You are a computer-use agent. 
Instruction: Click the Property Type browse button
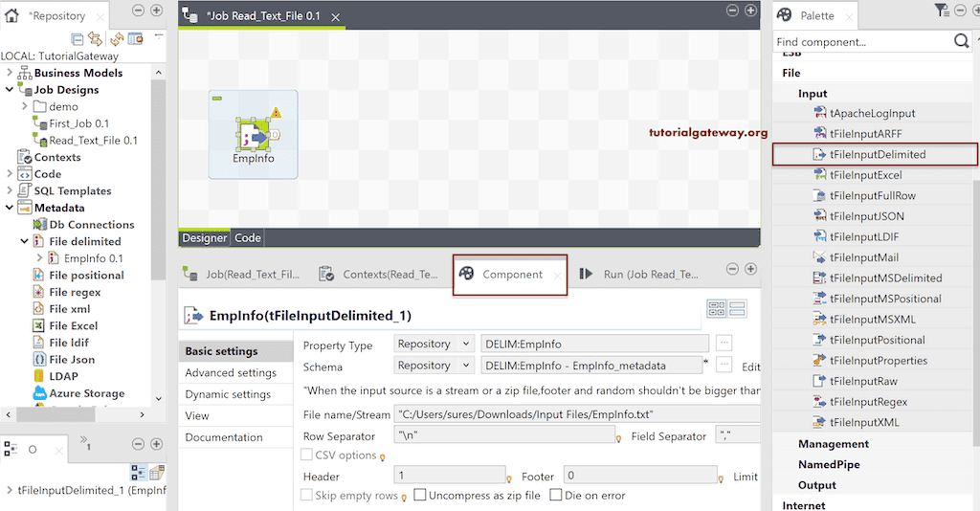coord(724,343)
